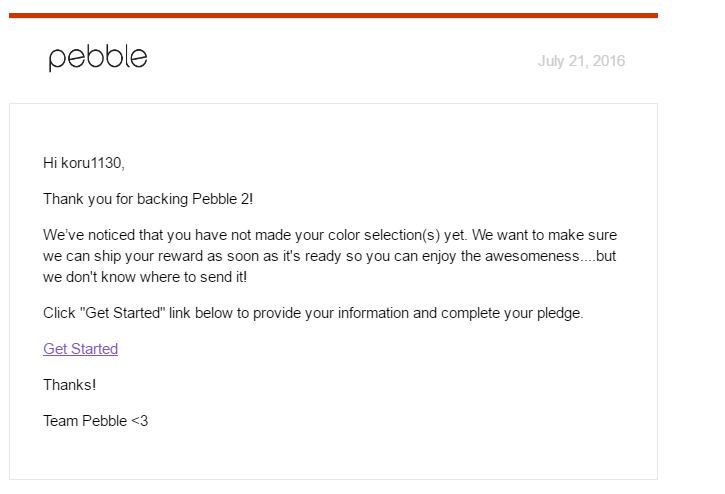Click the "Thanks!" closing line

coord(69,385)
